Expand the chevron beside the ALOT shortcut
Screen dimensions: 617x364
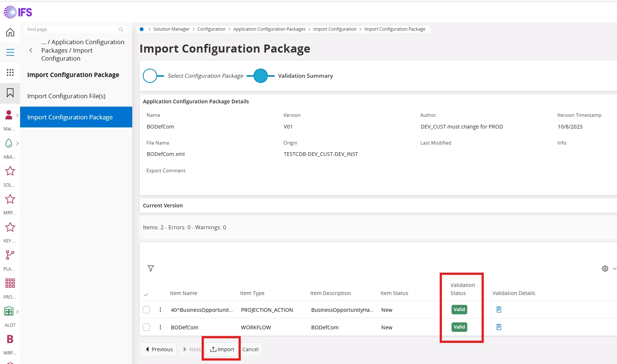pos(17,311)
